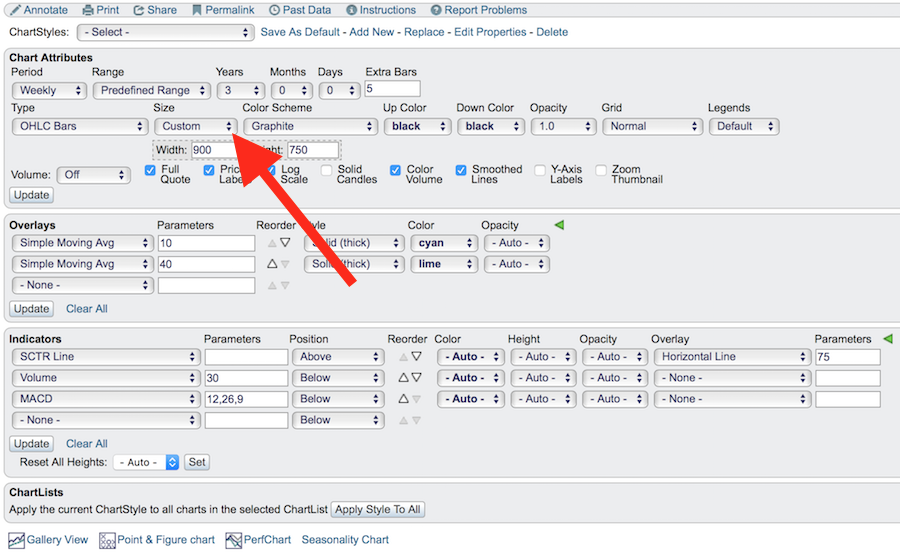This screenshot has width=900, height=560.
Task: Enable the Solid Candles checkbox
Action: click(327, 170)
